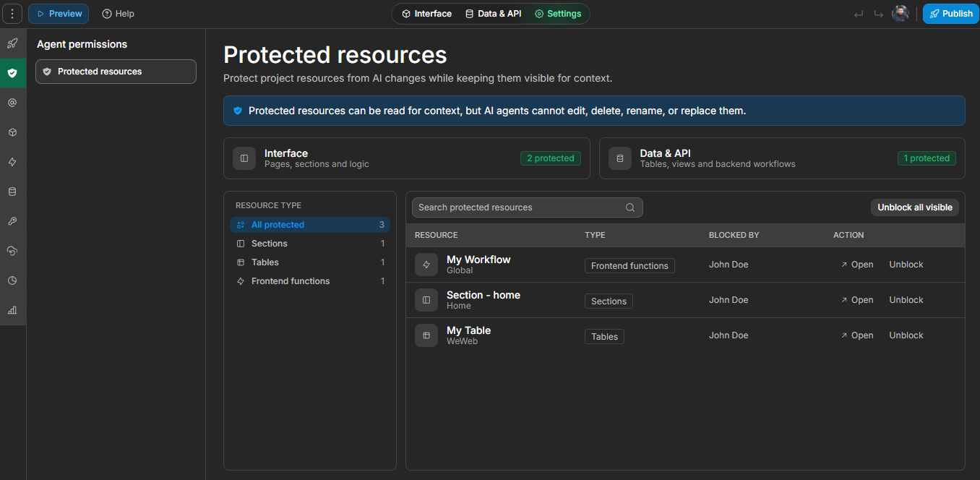The height and width of the screenshot is (480, 980).
Task: Select the shield agent permissions sidebar icon
Action: pyautogui.click(x=12, y=73)
